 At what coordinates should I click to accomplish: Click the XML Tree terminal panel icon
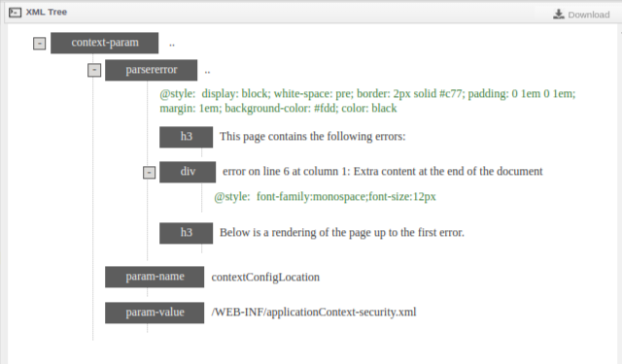click(x=16, y=13)
